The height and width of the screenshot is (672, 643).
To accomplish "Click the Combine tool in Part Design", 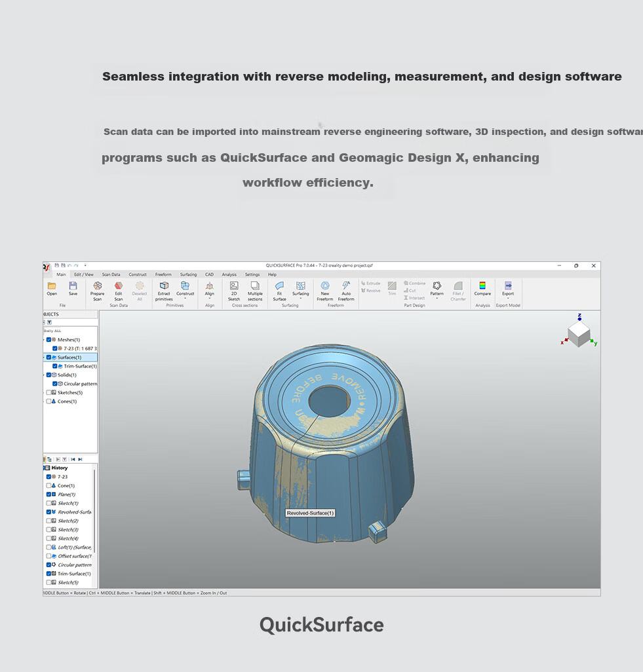I will pyautogui.click(x=414, y=284).
